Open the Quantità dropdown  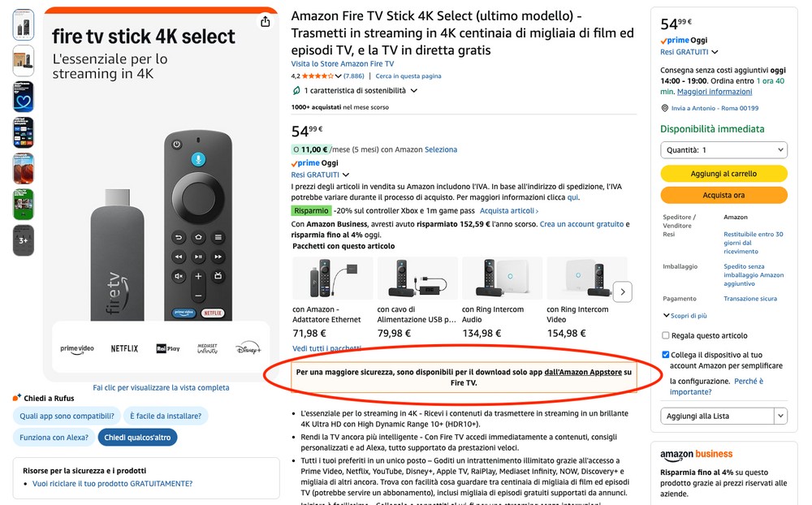coord(723,150)
